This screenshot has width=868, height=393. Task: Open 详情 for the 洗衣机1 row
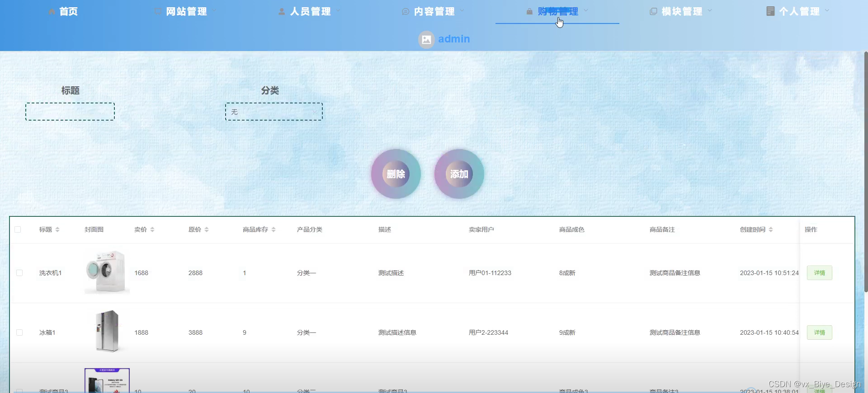pyautogui.click(x=820, y=273)
